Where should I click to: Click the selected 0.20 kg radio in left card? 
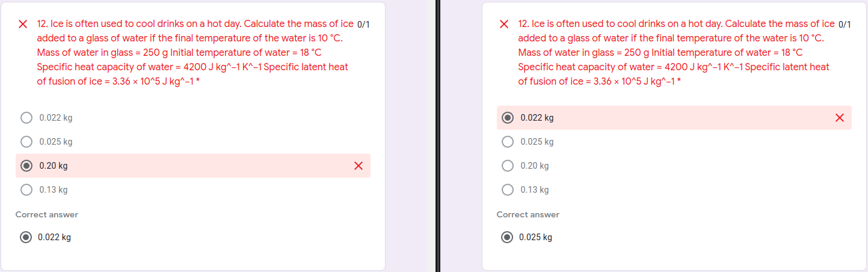(x=26, y=166)
